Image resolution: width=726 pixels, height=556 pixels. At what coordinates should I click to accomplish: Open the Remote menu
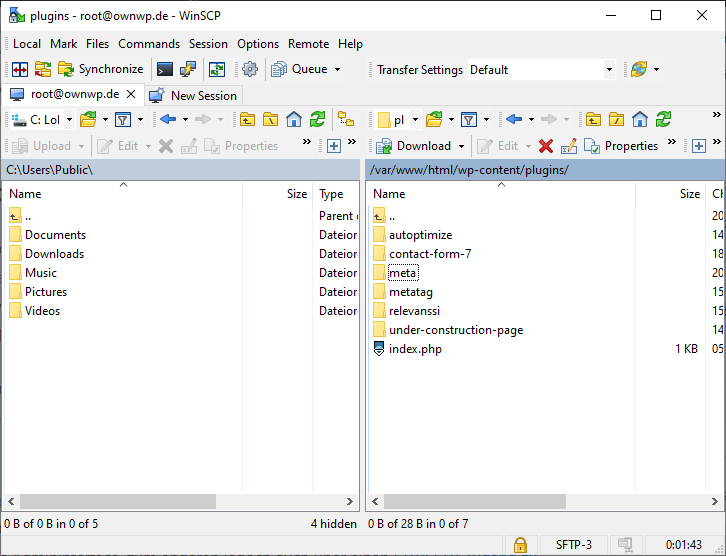pos(308,44)
